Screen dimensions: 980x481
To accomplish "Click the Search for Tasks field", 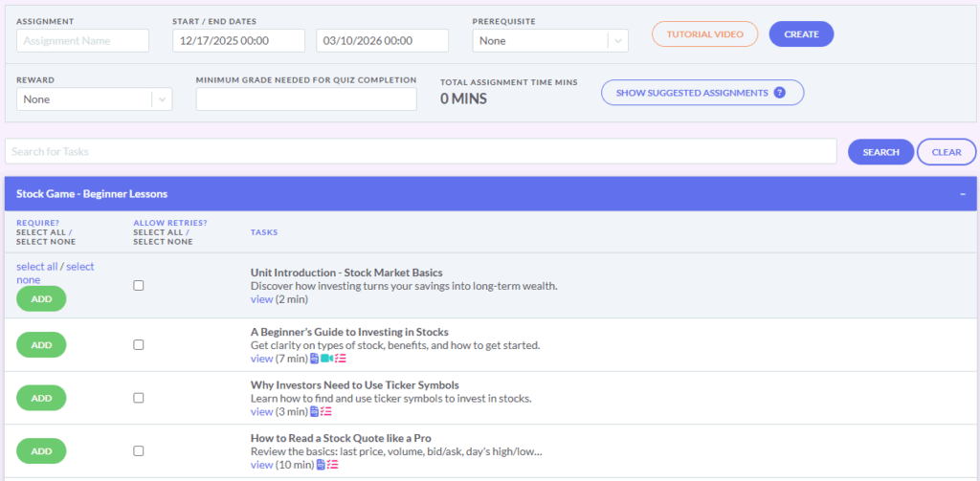I will (421, 151).
